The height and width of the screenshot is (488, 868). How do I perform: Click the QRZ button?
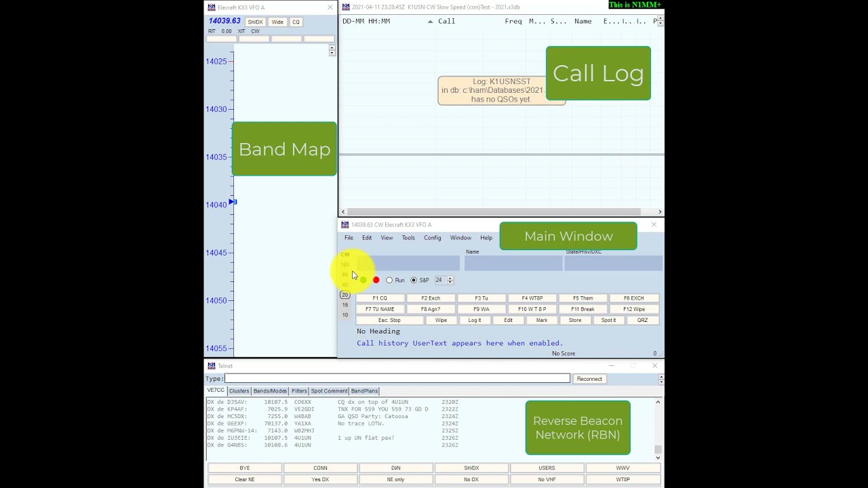pos(642,320)
